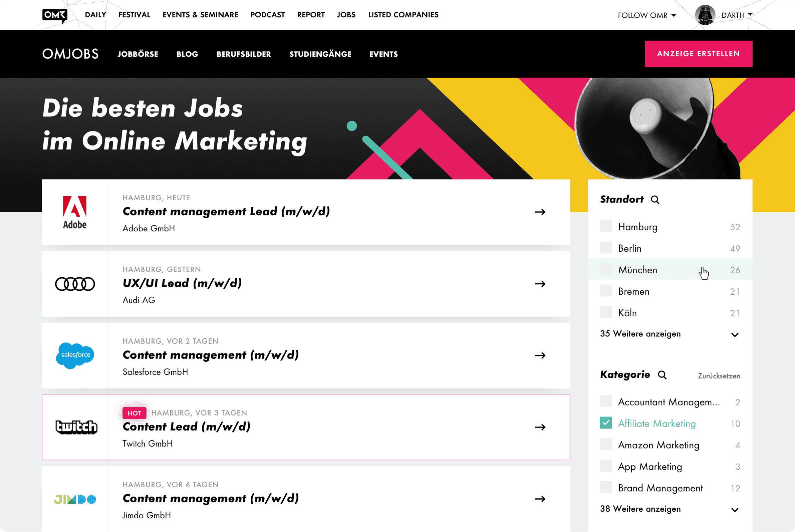
Task: Expand 35 more locations
Action: 640,334
